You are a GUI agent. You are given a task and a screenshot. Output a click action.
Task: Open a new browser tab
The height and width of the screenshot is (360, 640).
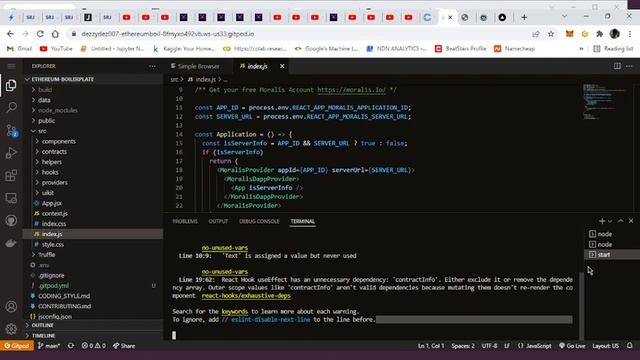[x=524, y=17]
